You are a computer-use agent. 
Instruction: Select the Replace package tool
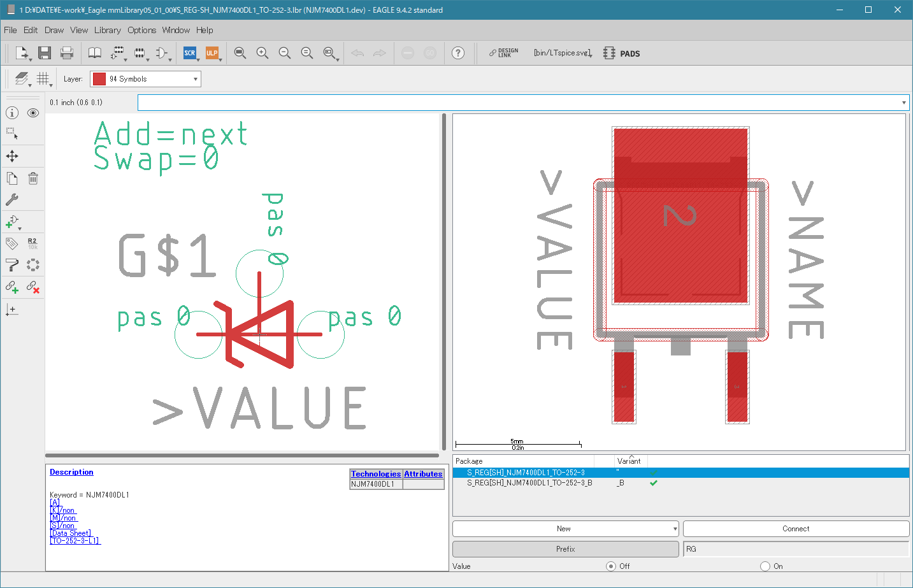[x=33, y=265]
